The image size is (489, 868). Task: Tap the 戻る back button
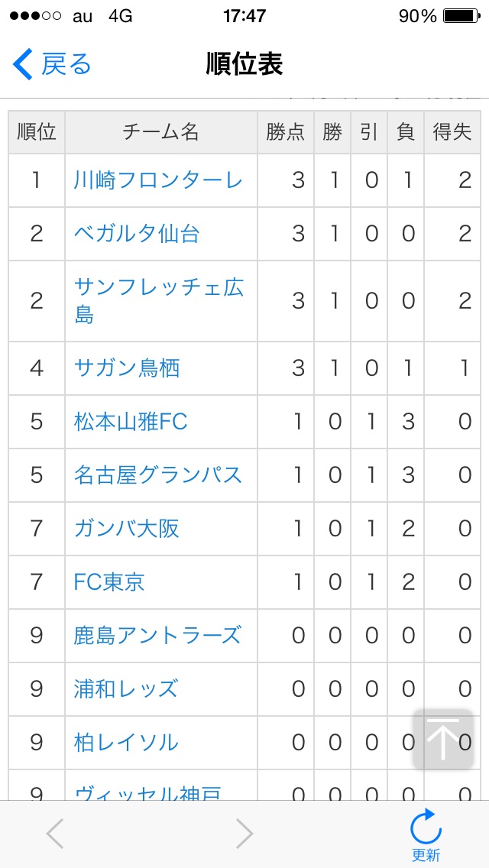52,64
